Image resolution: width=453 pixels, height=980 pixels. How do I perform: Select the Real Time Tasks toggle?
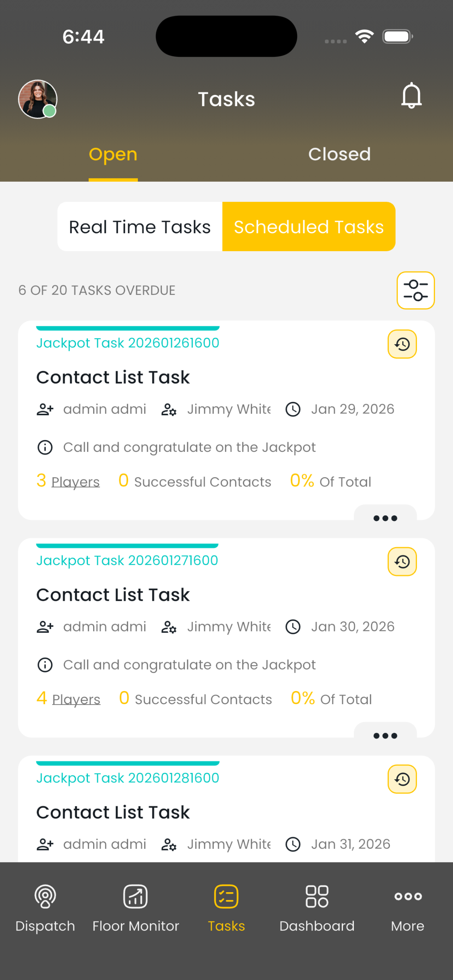click(x=140, y=227)
